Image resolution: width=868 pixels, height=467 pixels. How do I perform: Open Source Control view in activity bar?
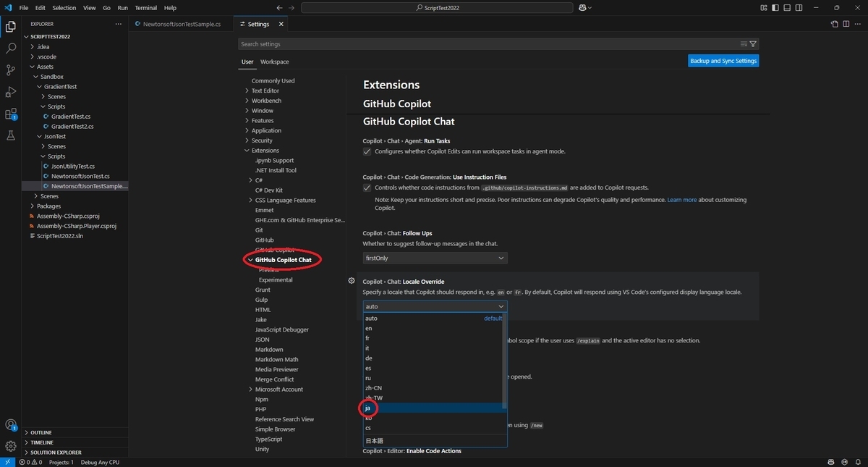click(11, 70)
